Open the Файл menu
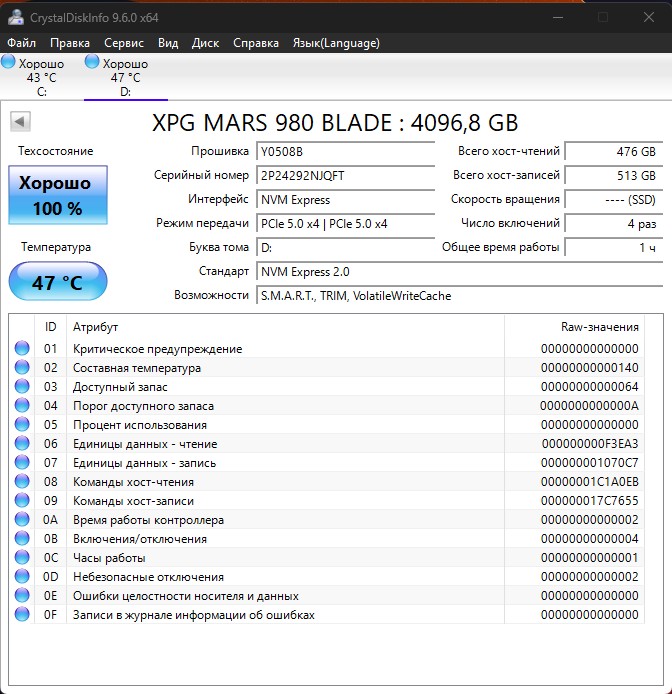672x694 pixels. click(21, 43)
